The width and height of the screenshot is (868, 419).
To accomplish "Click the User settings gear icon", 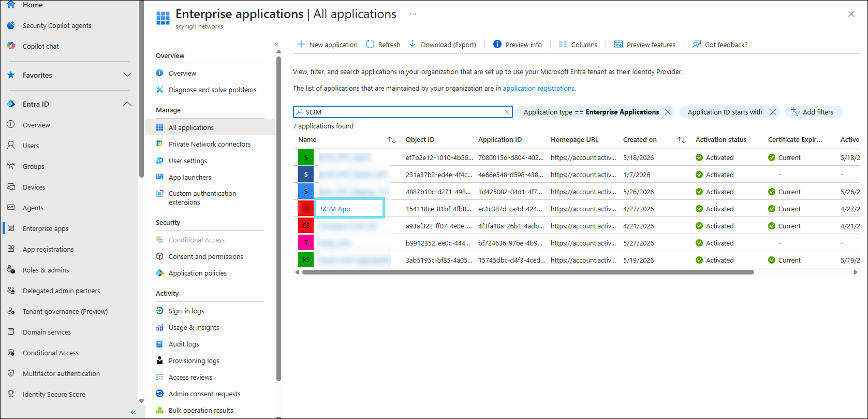I will 160,161.
